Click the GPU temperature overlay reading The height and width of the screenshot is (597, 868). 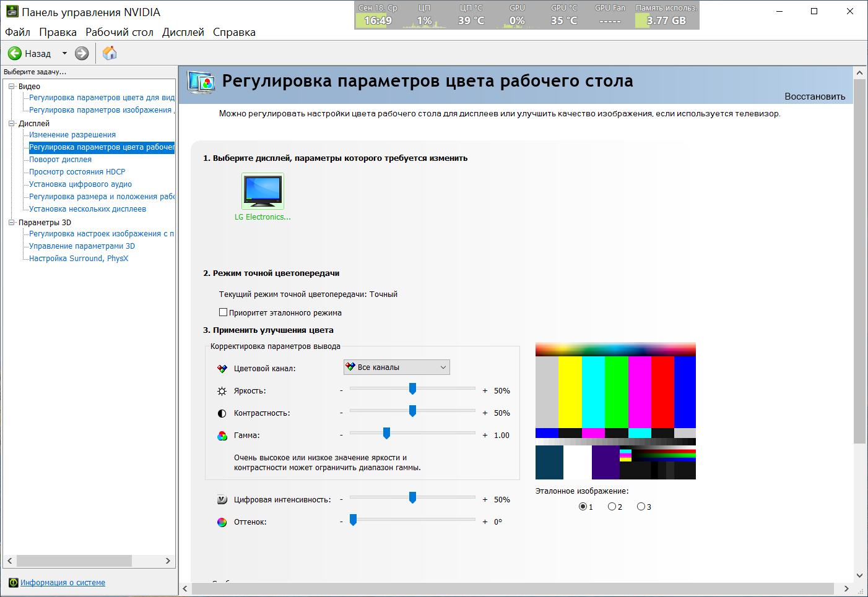tap(564, 20)
